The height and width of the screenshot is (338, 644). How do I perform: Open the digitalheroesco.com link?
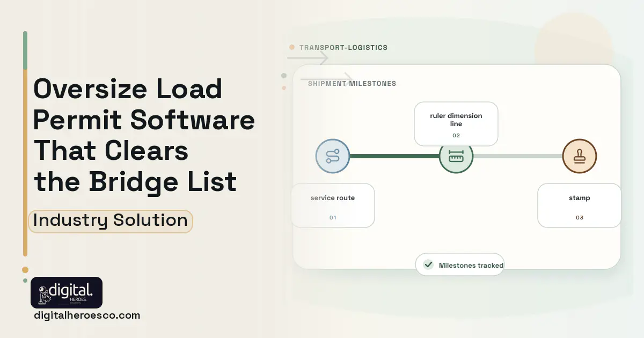(87, 315)
